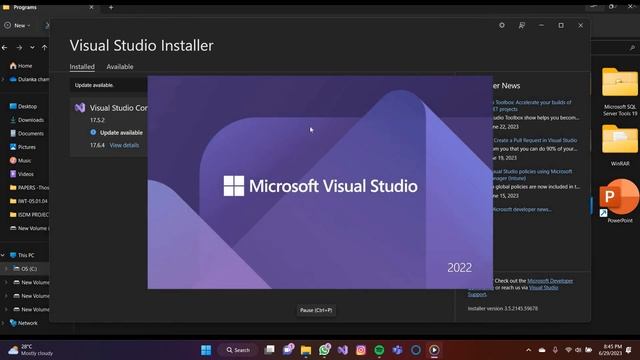640x360 pixels.
Task: Open Visual Studio Installer settings gear
Action: pyautogui.click(x=502, y=25)
